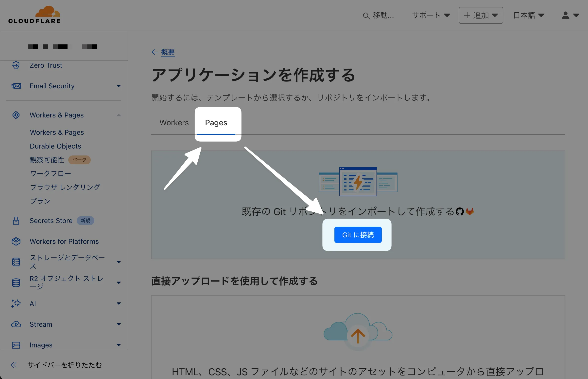
Task: Open the user account dropdown
Action: pyautogui.click(x=570, y=15)
